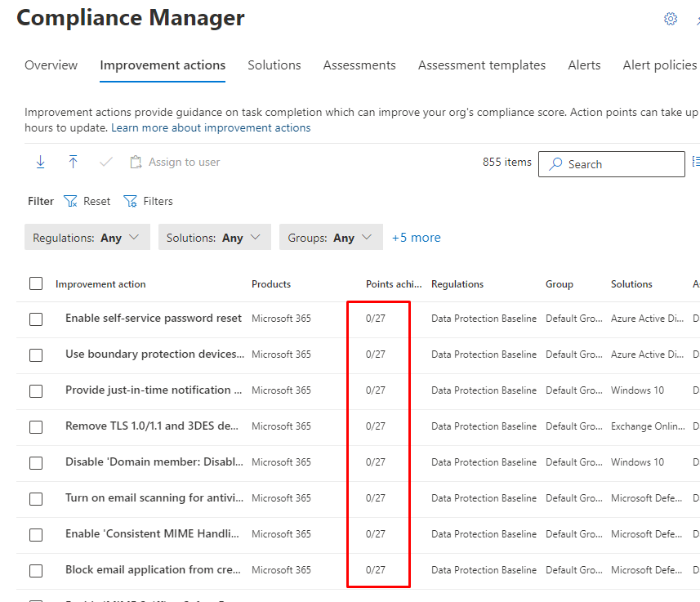Sort by Points achieved column header
This screenshot has height=602, width=700.
tap(393, 284)
